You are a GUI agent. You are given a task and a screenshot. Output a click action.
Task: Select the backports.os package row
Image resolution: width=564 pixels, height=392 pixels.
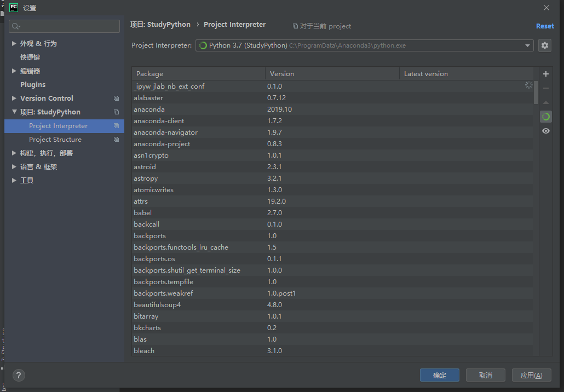[x=333, y=259]
